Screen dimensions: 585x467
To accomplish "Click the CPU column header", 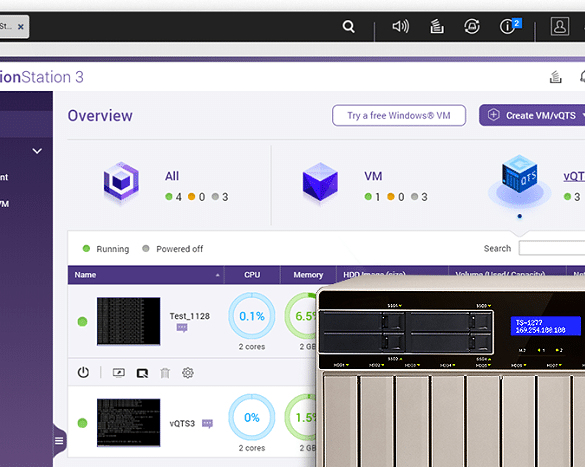I will point(252,275).
